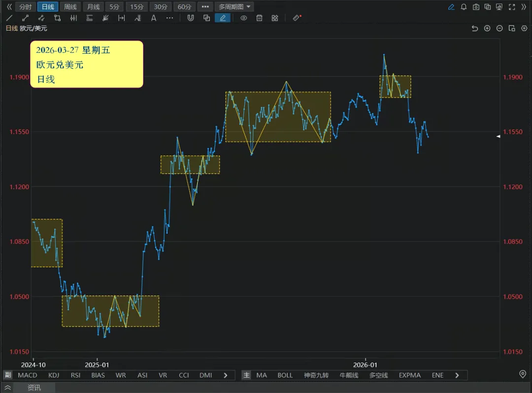Open chart settings hexagon icon

tap(524, 29)
